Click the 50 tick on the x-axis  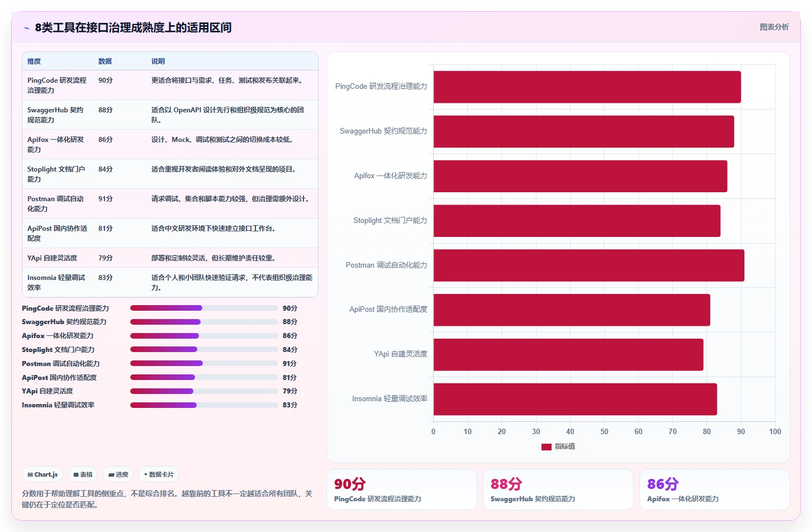click(604, 431)
